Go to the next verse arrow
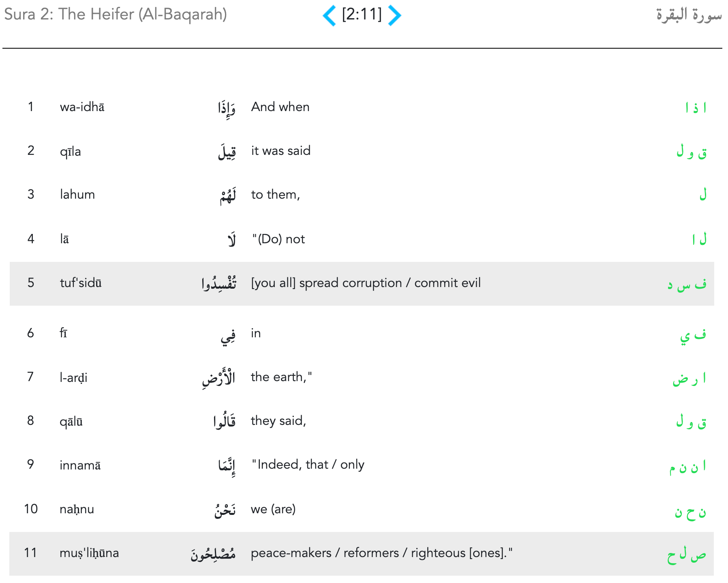 point(394,15)
